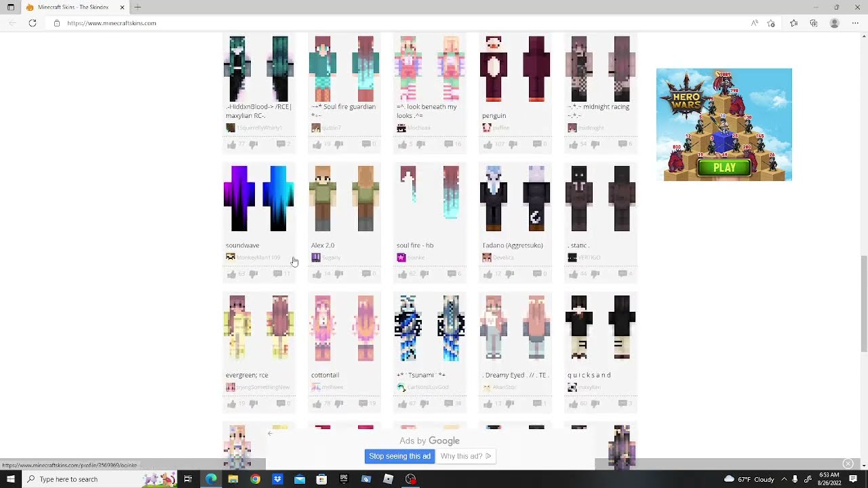Visit CarlsonsLuvGod author profile

428,387
